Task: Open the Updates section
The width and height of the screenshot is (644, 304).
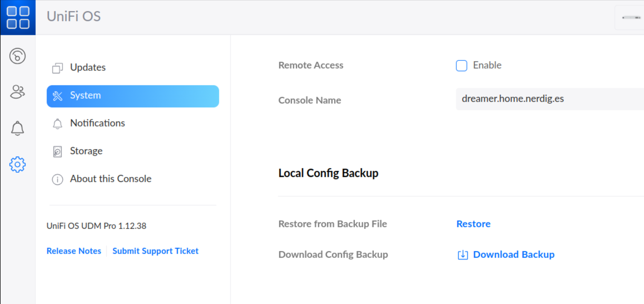Action: click(x=88, y=67)
